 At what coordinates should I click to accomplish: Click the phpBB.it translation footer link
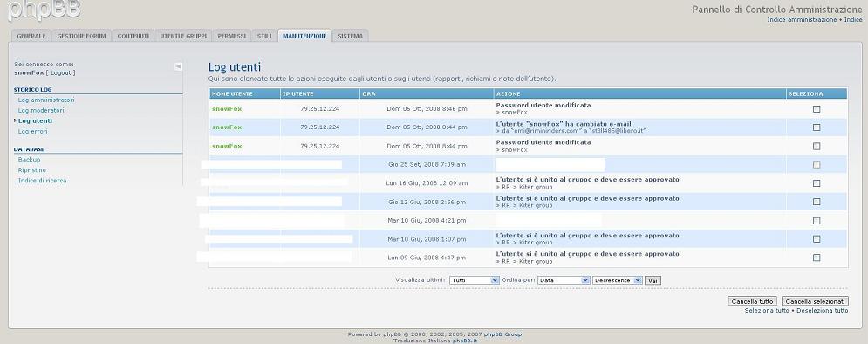465,341
